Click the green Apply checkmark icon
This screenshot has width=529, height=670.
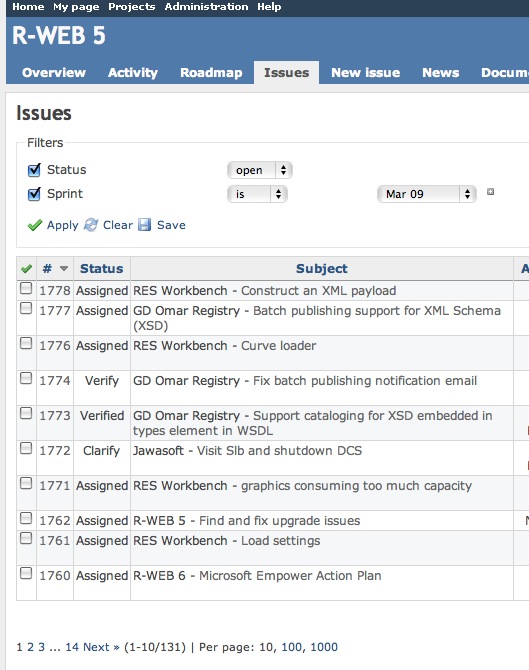click(35, 225)
